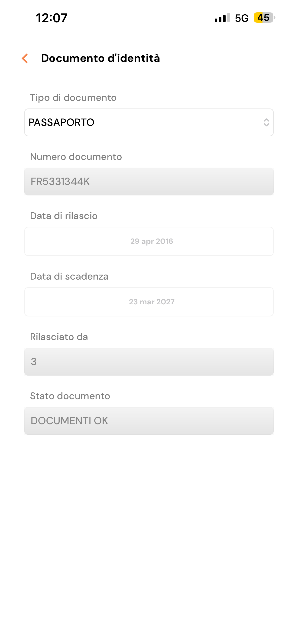Tap the battery level icon
This screenshot has height=644, width=298.
pyautogui.click(x=264, y=18)
